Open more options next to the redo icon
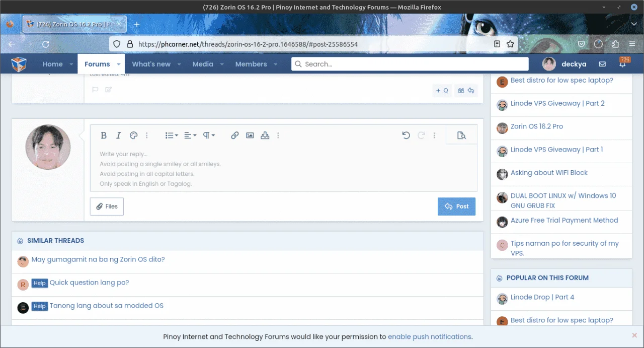 point(435,135)
